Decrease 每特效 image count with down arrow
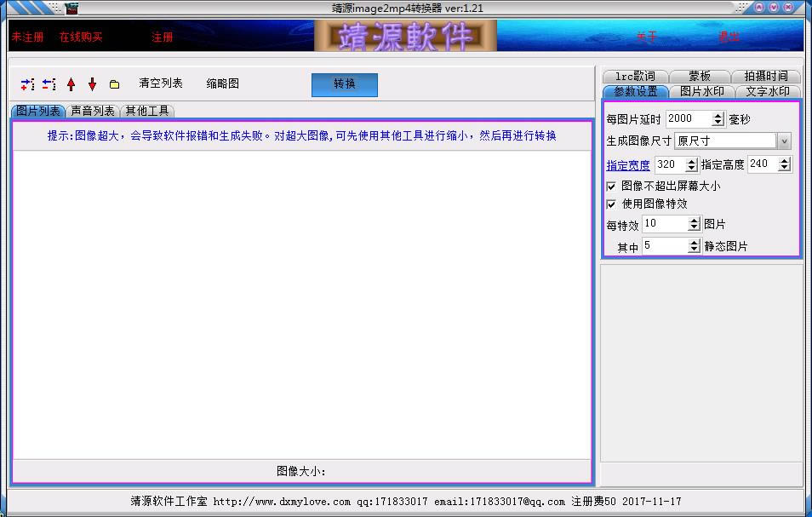 click(x=695, y=228)
